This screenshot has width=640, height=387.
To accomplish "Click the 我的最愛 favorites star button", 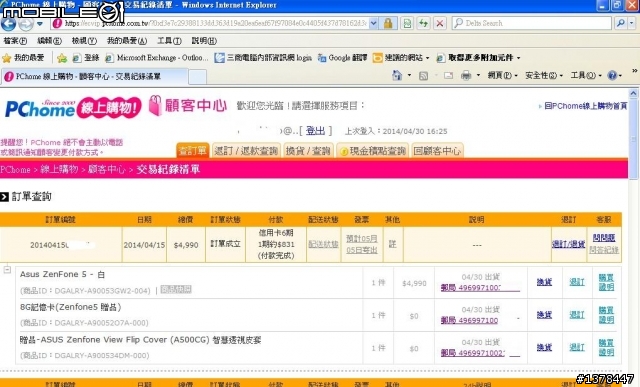I will 23,58.
